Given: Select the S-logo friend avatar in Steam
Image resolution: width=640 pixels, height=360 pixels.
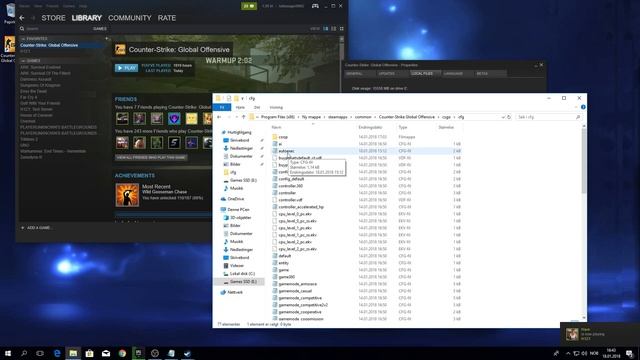Looking at the screenshot, I should pyautogui.click(x=174, y=142).
